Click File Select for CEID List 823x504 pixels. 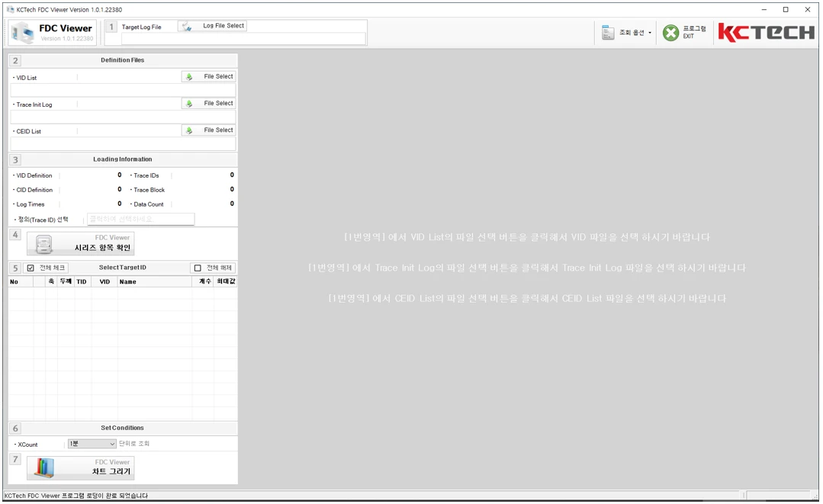click(x=209, y=130)
